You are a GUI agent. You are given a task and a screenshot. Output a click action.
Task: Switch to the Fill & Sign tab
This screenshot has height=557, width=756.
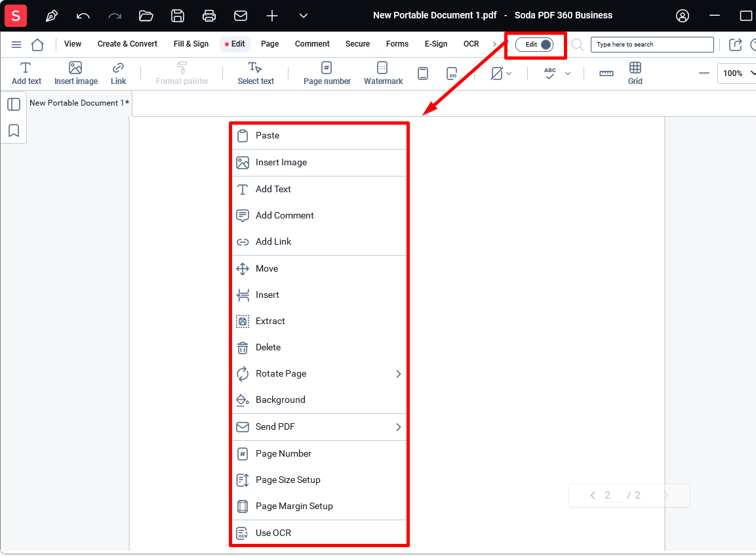pos(191,44)
